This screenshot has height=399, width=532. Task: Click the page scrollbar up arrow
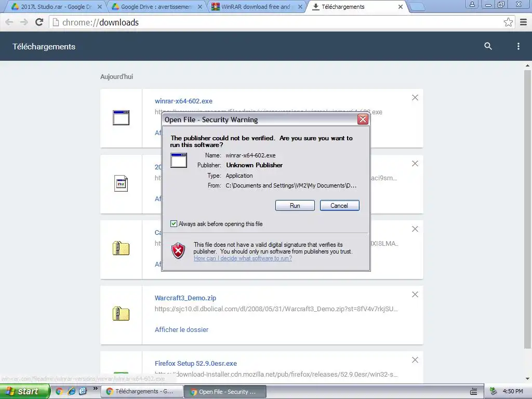528,66
